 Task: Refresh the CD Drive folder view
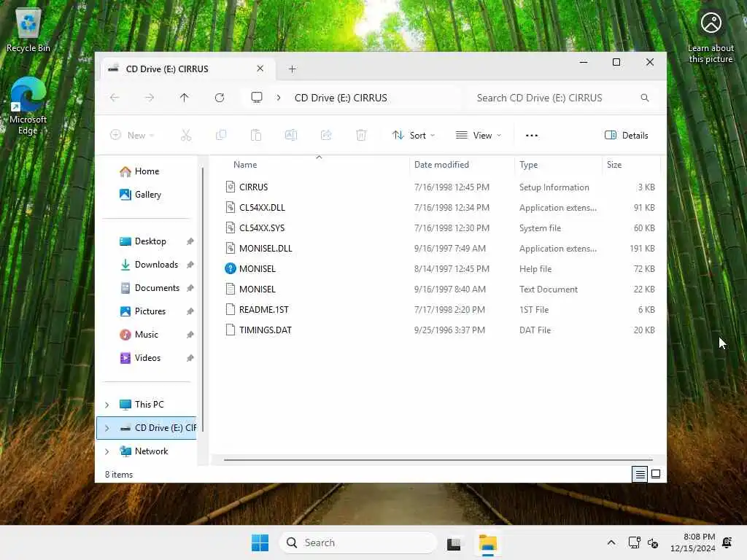click(x=220, y=98)
